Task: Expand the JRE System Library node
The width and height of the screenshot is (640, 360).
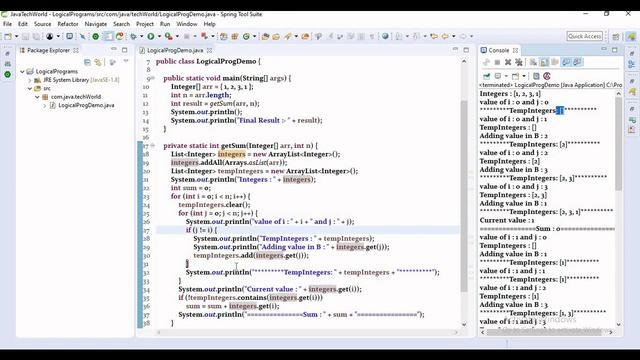Action: [29, 80]
